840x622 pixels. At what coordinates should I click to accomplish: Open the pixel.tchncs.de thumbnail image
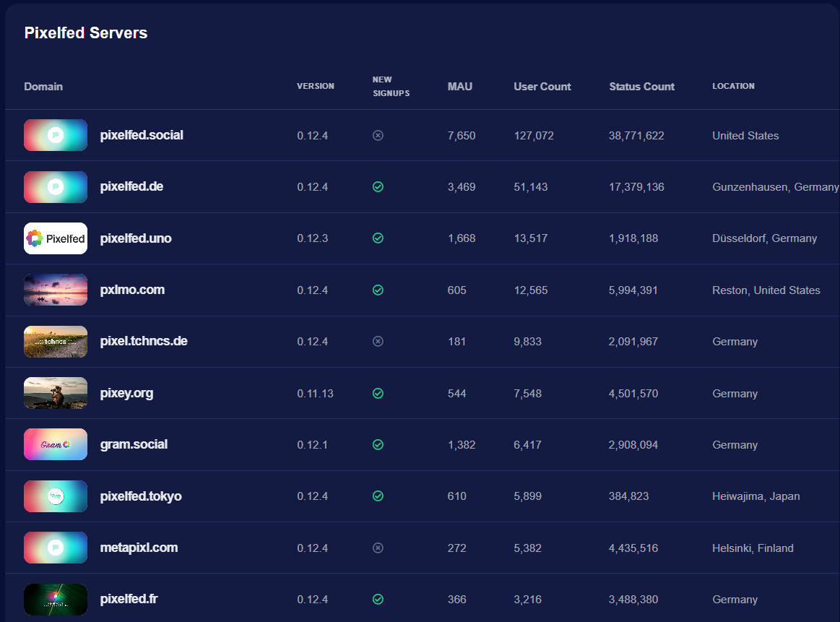coord(56,342)
